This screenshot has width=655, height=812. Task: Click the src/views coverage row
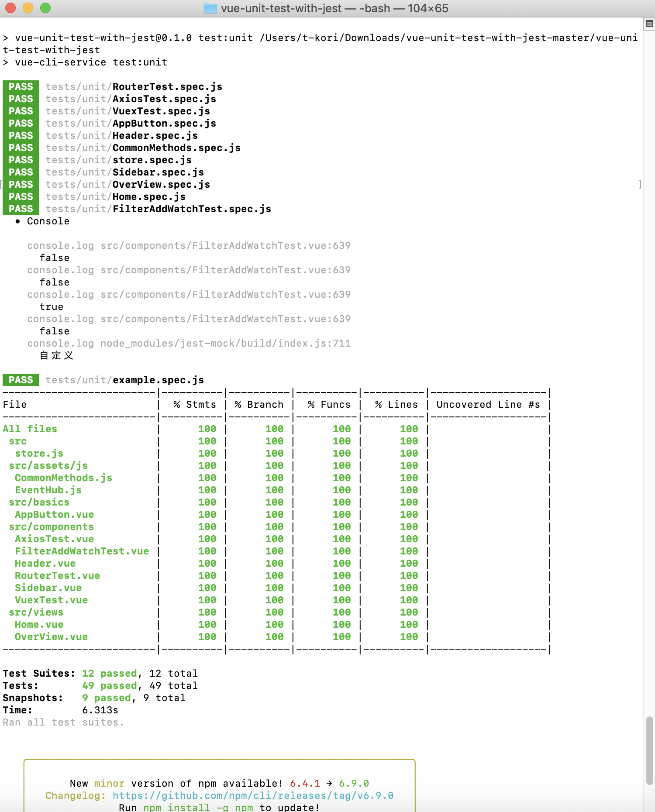click(x=276, y=612)
